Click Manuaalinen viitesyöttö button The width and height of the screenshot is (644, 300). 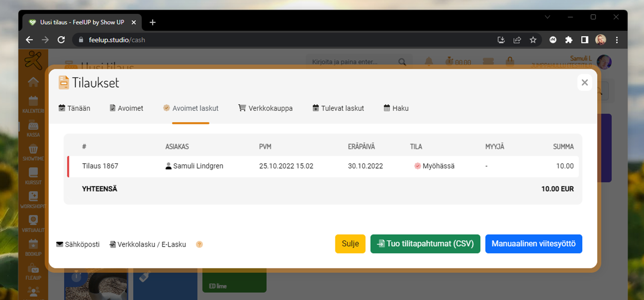pyautogui.click(x=534, y=244)
